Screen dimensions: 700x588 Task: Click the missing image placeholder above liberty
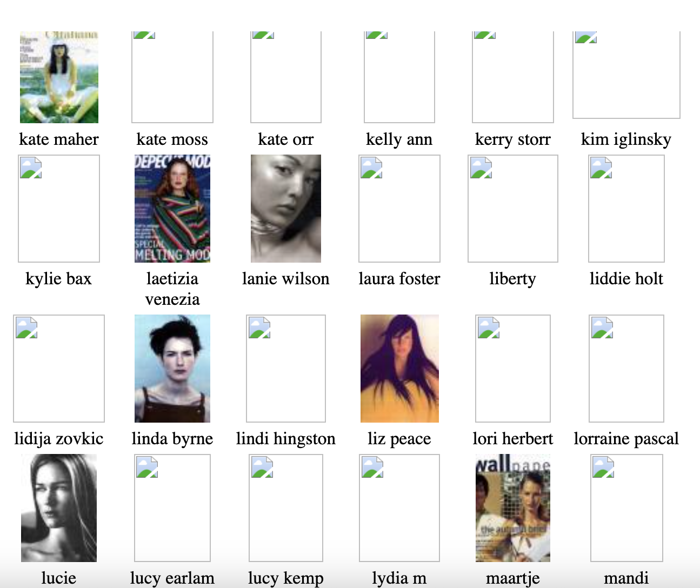[x=513, y=209]
